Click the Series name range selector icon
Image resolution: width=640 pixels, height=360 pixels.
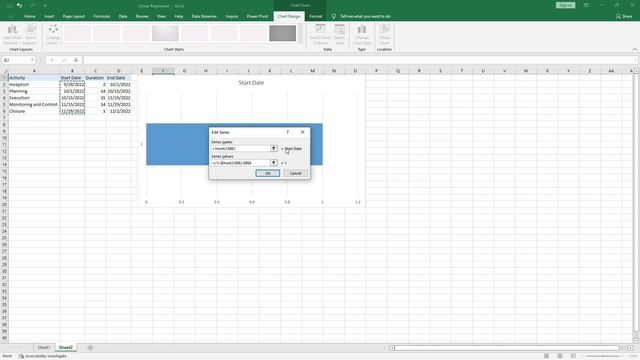pos(273,149)
